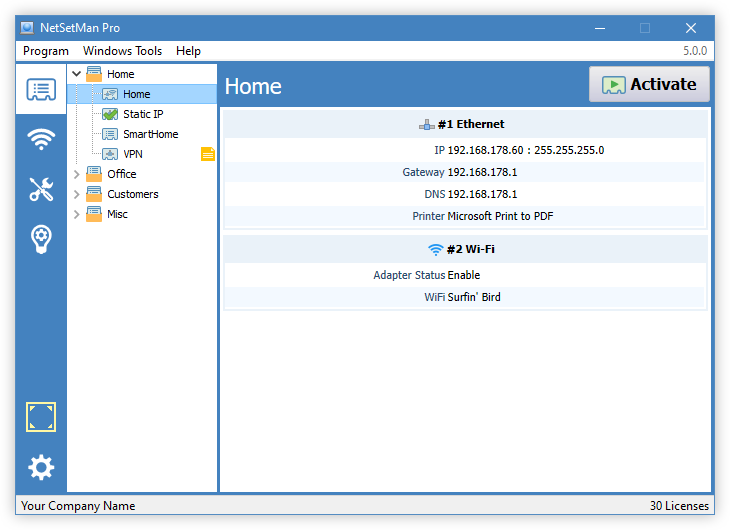This screenshot has width=730, height=530.
Task: Minimize the NetSetMan Pro window
Action: (x=600, y=28)
